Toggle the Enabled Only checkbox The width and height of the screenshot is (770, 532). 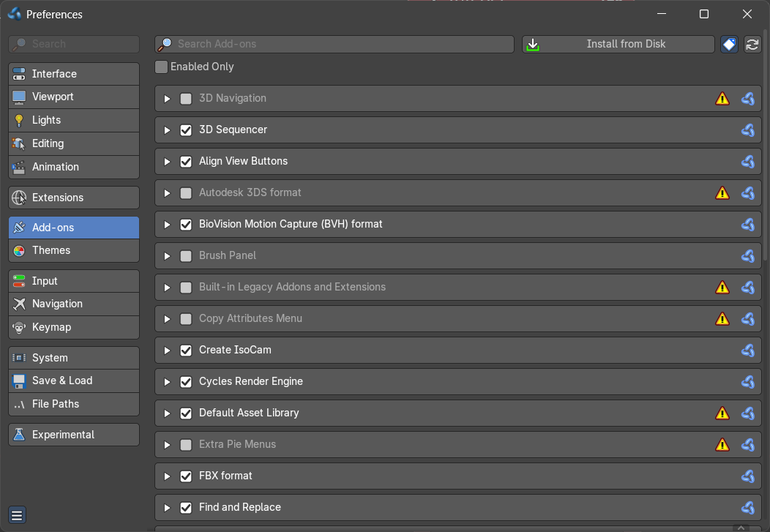pos(161,67)
